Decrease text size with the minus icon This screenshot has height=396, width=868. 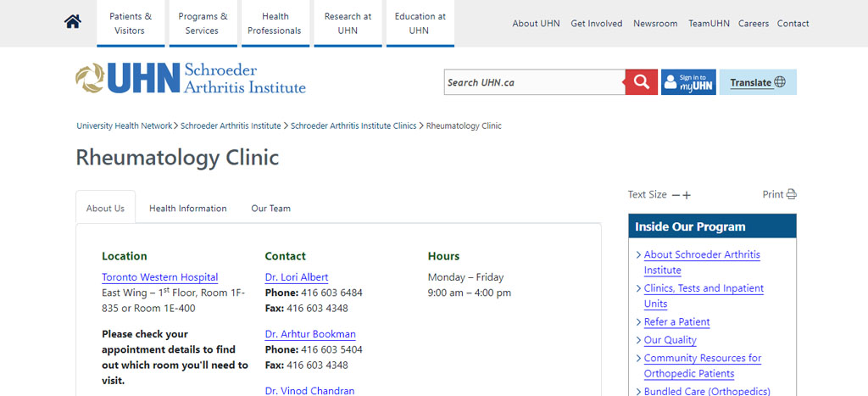click(x=676, y=195)
